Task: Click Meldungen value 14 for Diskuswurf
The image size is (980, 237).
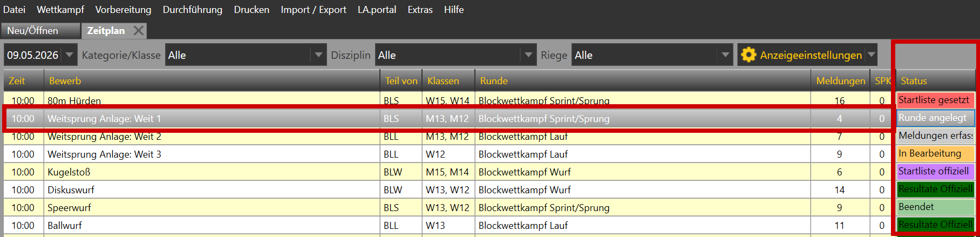Action: [840, 189]
